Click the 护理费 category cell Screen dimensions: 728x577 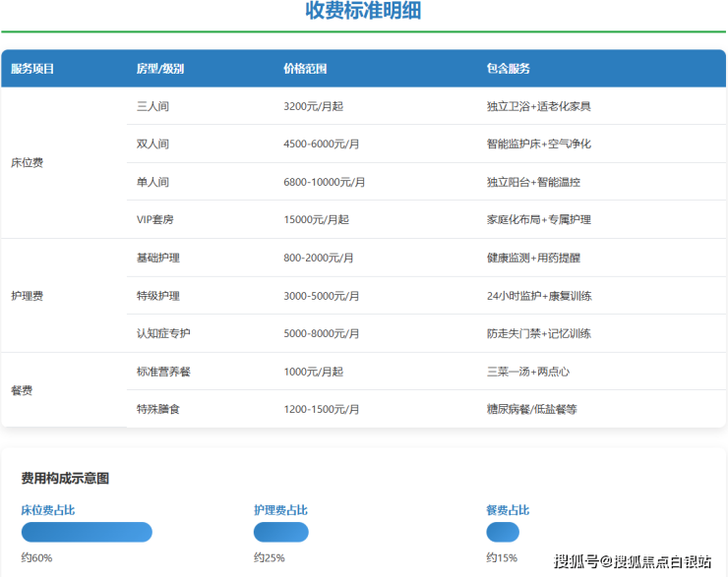click(x=27, y=295)
